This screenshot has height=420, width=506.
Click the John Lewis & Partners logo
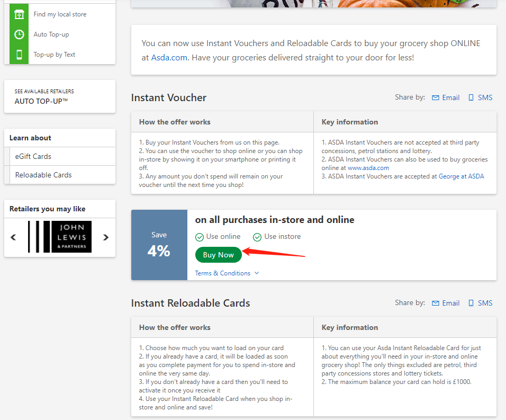click(x=60, y=237)
